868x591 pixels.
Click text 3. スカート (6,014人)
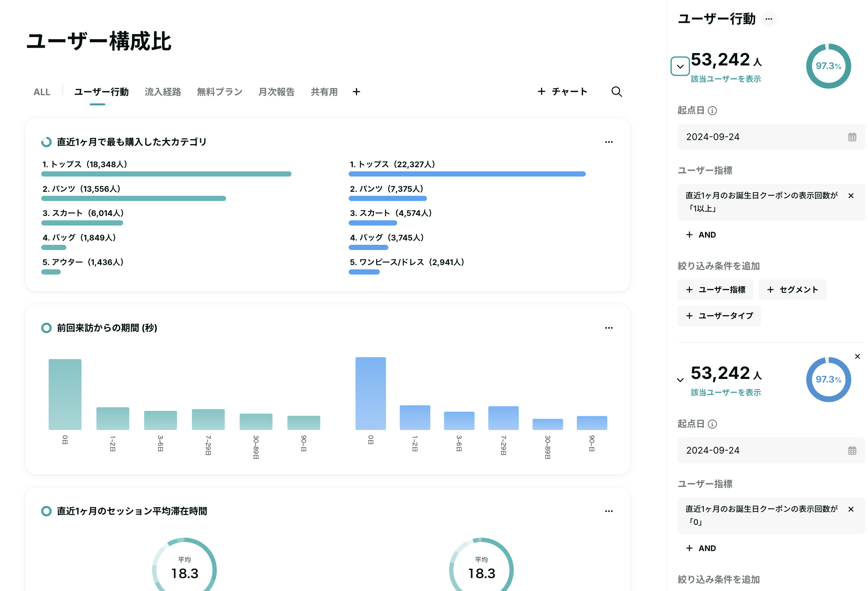(x=83, y=213)
